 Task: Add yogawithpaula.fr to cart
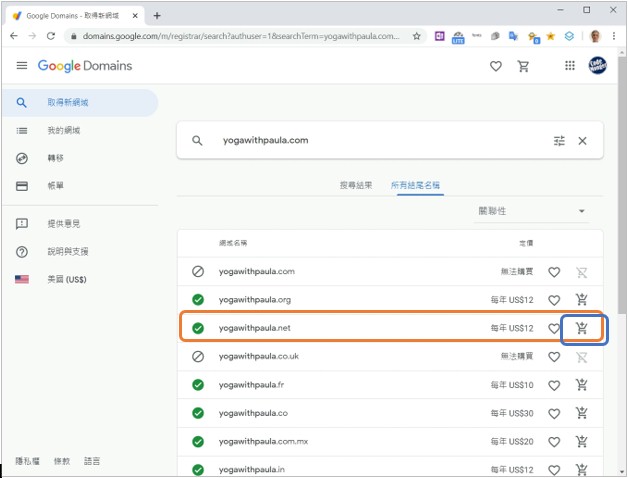(582, 385)
